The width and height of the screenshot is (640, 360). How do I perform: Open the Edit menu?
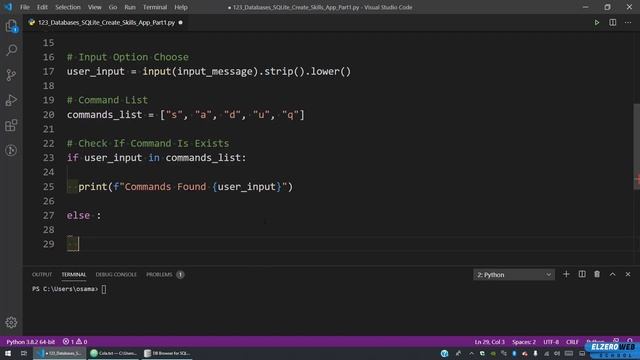pyautogui.click(x=42, y=7)
